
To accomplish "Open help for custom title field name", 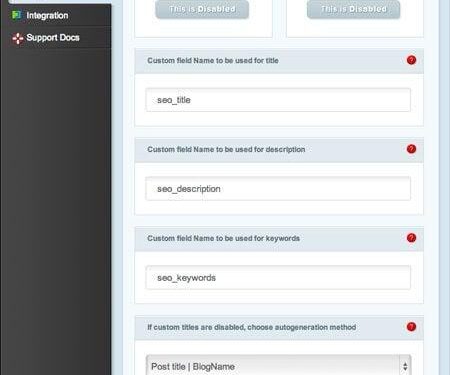I will point(411,60).
